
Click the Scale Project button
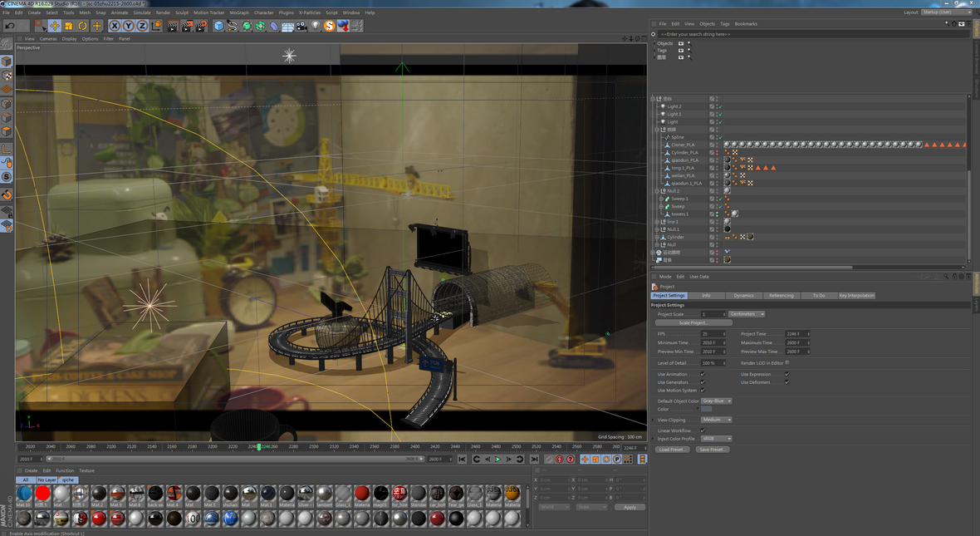tap(693, 323)
